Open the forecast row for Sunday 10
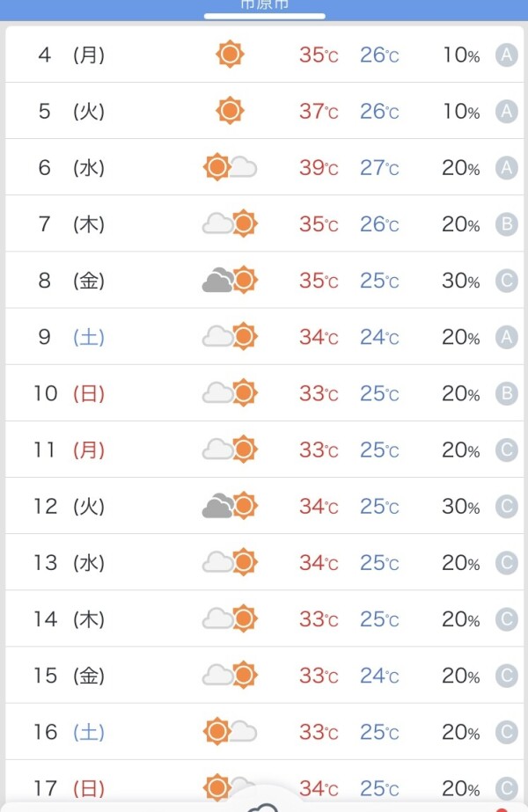This screenshot has width=528, height=812. click(264, 393)
